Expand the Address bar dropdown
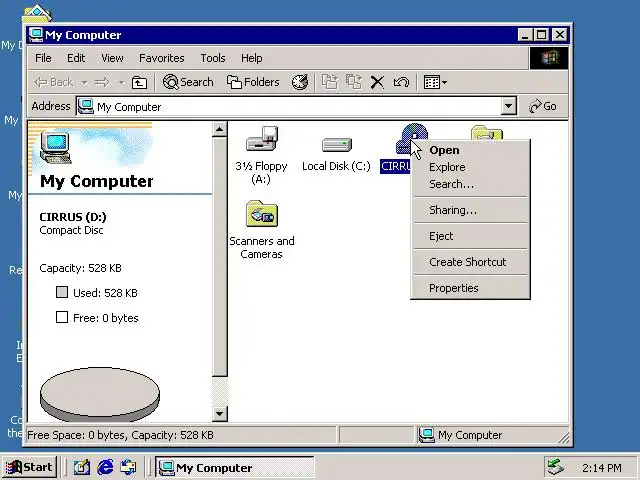This screenshot has height=480, width=640. [508, 107]
